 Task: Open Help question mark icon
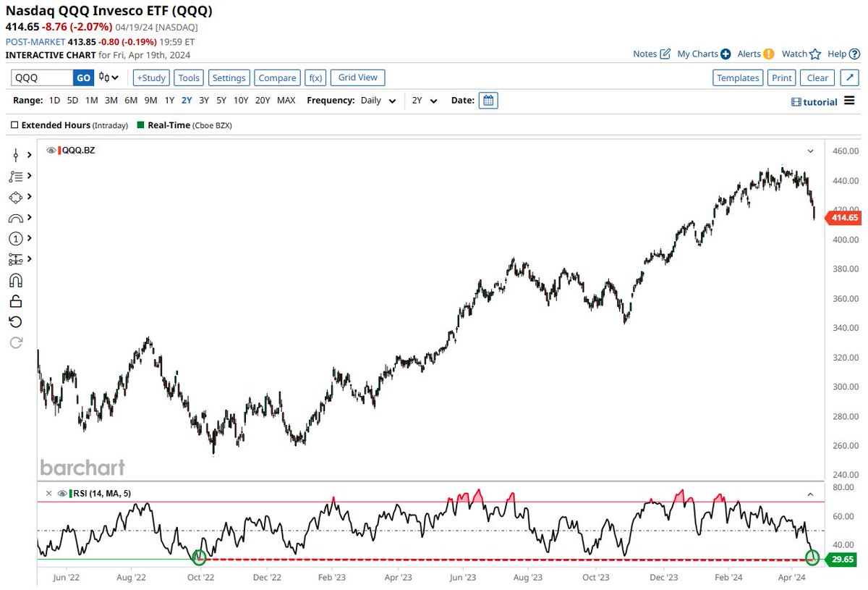pos(854,54)
